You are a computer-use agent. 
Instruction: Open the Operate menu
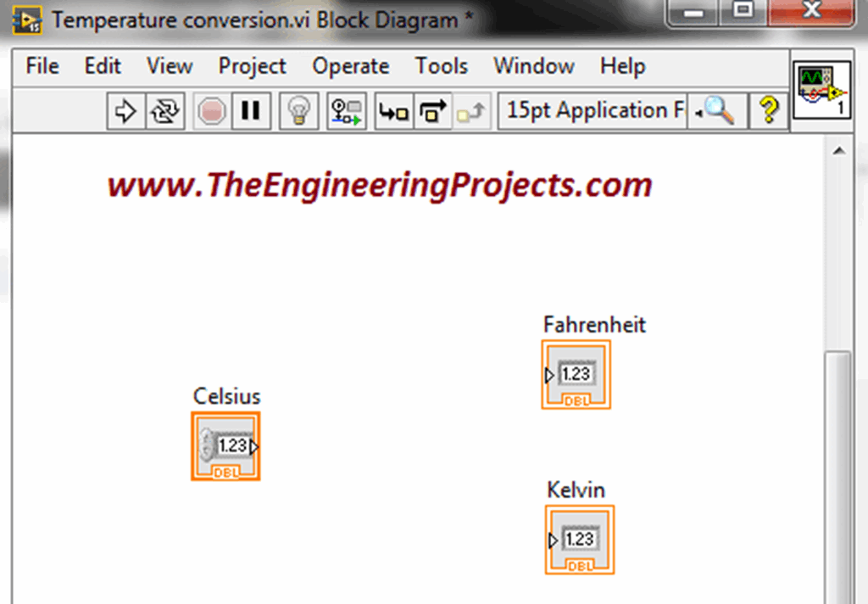[351, 66]
